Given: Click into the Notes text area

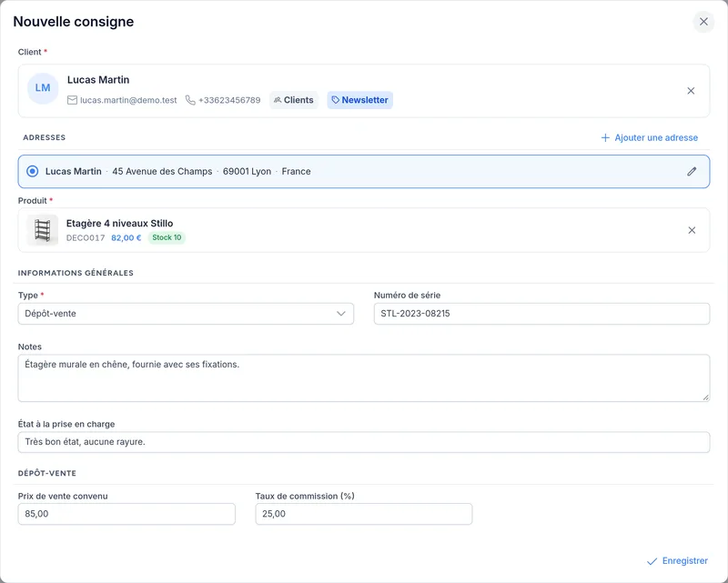Looking at the screenshot, I should pos(364,378).
